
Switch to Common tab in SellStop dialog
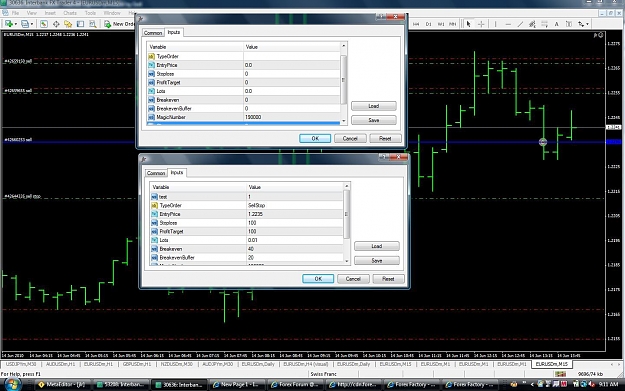coord(156,173)
